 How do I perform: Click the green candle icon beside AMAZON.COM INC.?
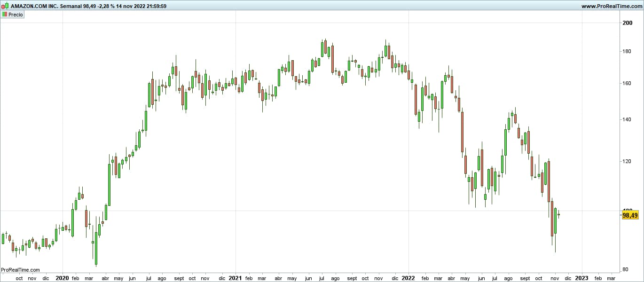(x=7, y=5)
